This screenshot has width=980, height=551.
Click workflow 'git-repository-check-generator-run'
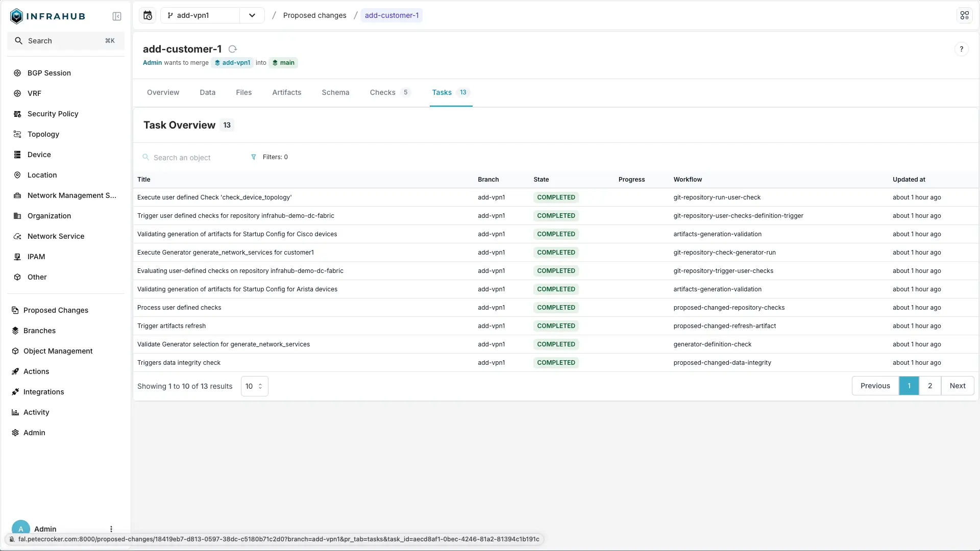724,253
